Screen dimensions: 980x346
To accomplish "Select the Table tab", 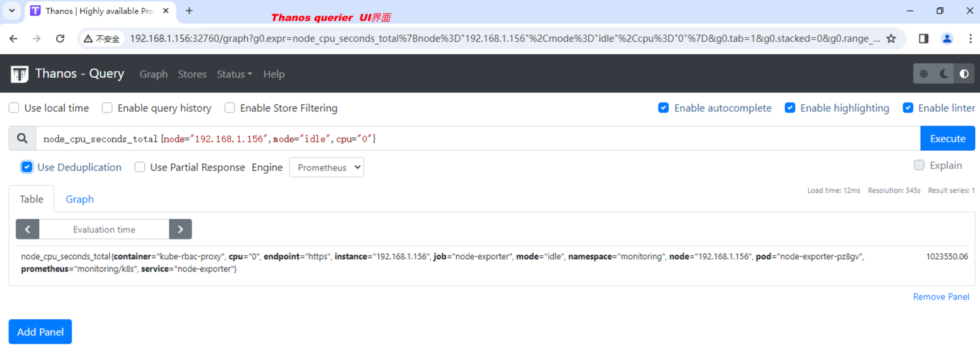I will [31, 199].
